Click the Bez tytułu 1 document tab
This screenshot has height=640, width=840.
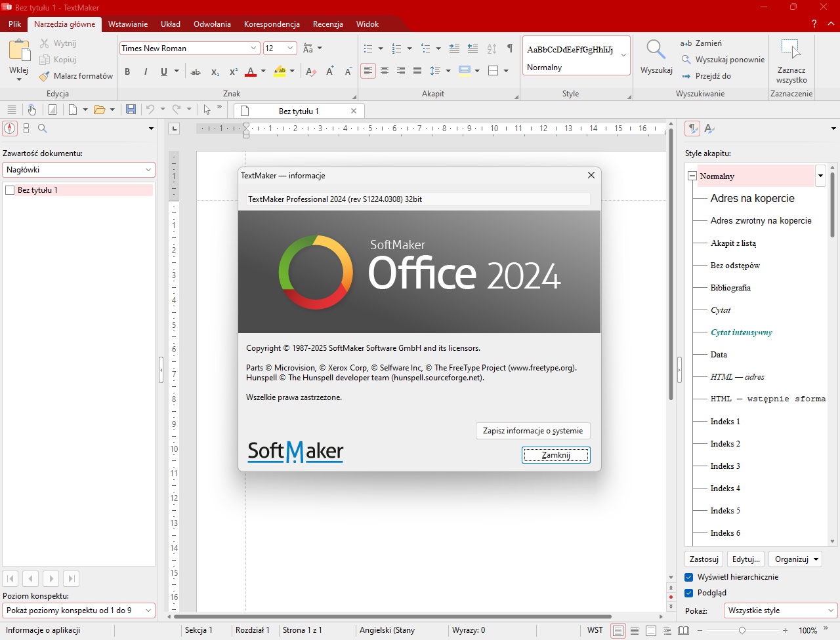299,111
